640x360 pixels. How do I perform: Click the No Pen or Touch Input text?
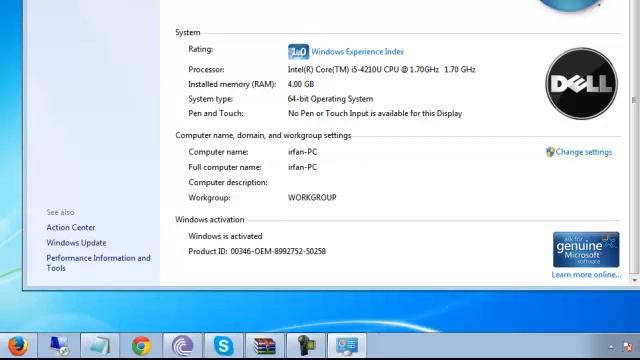point(375,113)
